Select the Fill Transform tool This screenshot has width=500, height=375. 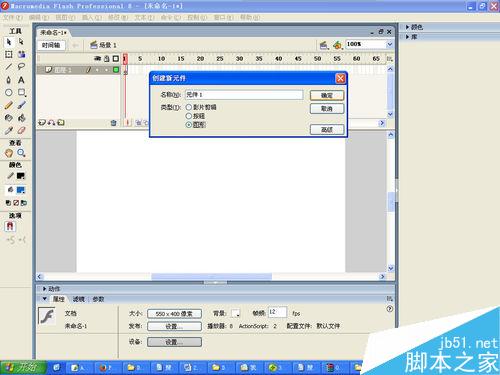pyautogui.click(x=21, y=55)
